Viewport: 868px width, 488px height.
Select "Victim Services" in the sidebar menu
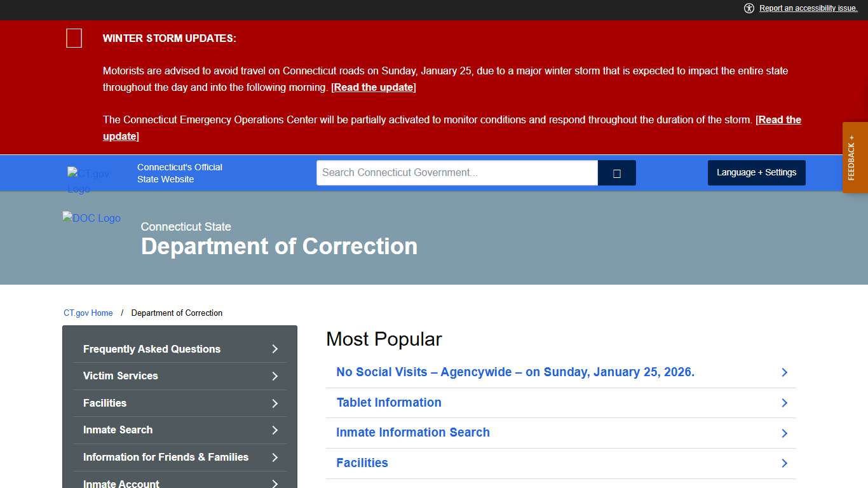coord(120,376)
